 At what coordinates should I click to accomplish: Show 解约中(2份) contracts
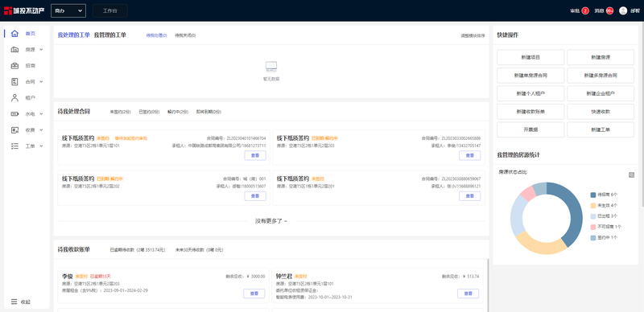coord(178,112)
